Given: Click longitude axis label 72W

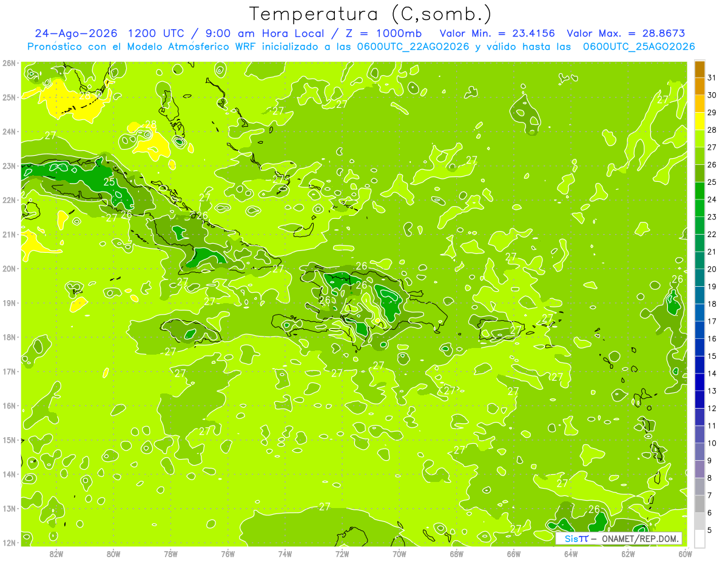Looking at the screenshot, I should click(x=342, y=554).
